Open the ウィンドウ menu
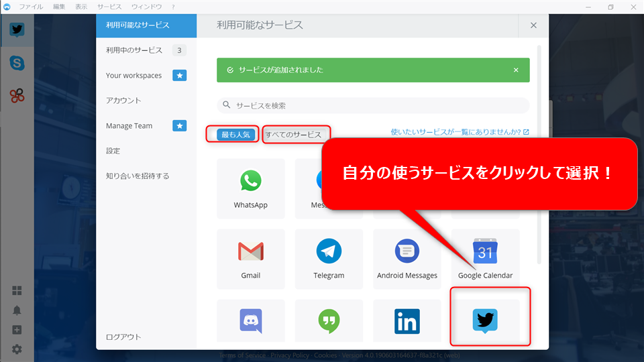Screen dimensions: 644x362 [x=147, y=7]
